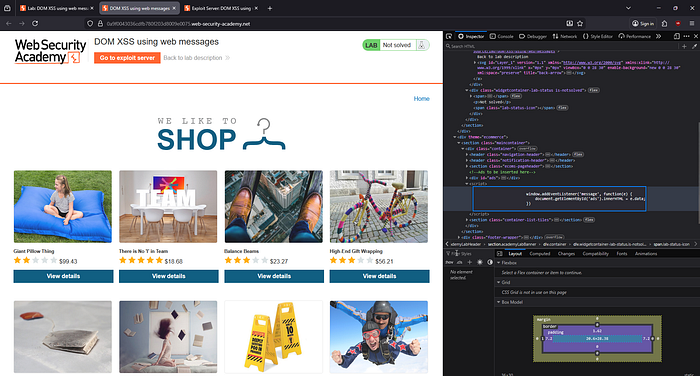Switch to the Console panel
The image size is (700, 376).
pos(501,36)
